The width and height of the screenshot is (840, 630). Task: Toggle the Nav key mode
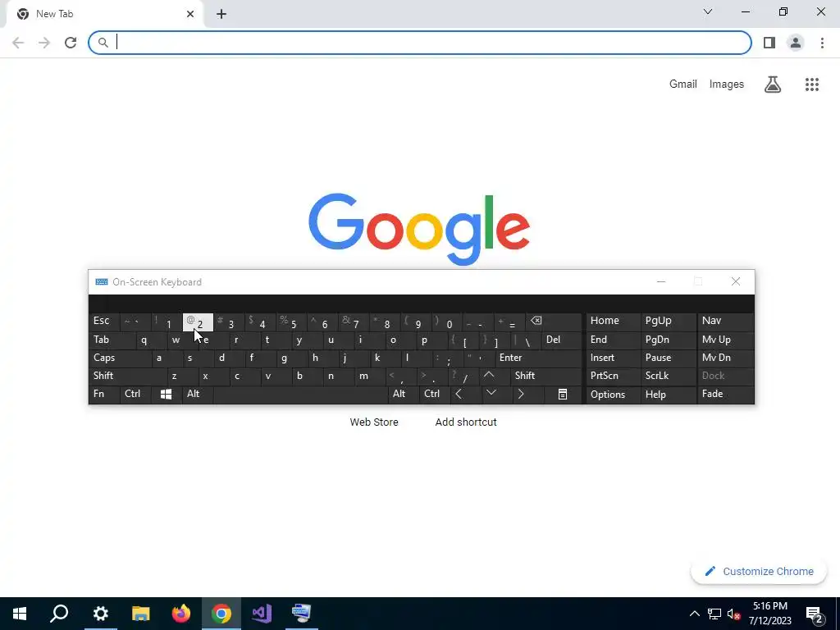(725, 322)
